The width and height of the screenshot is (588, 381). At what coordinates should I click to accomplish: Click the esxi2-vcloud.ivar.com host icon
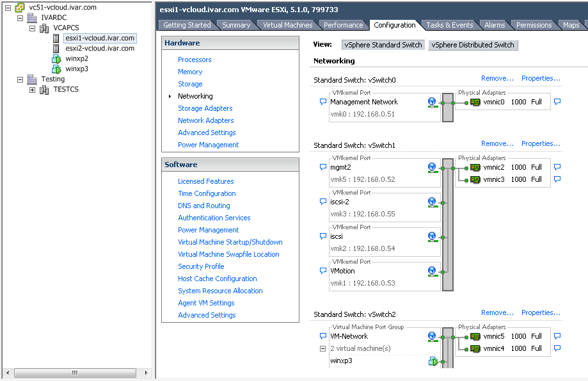(x=56, y=48)
